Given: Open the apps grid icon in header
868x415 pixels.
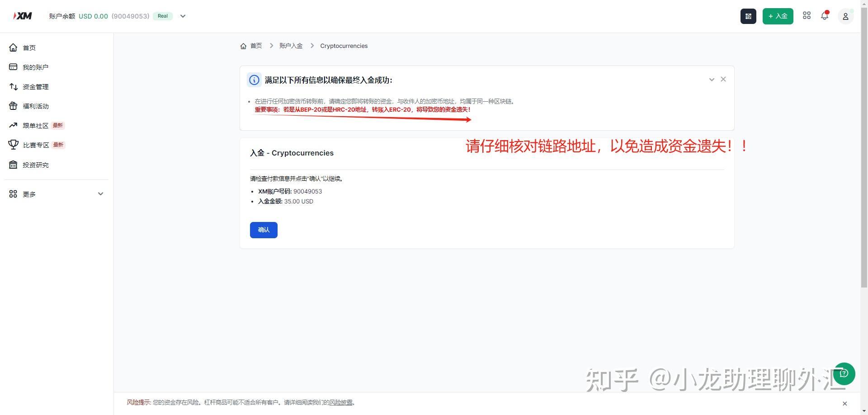Looking at the screenshot, I should point(807,16).
